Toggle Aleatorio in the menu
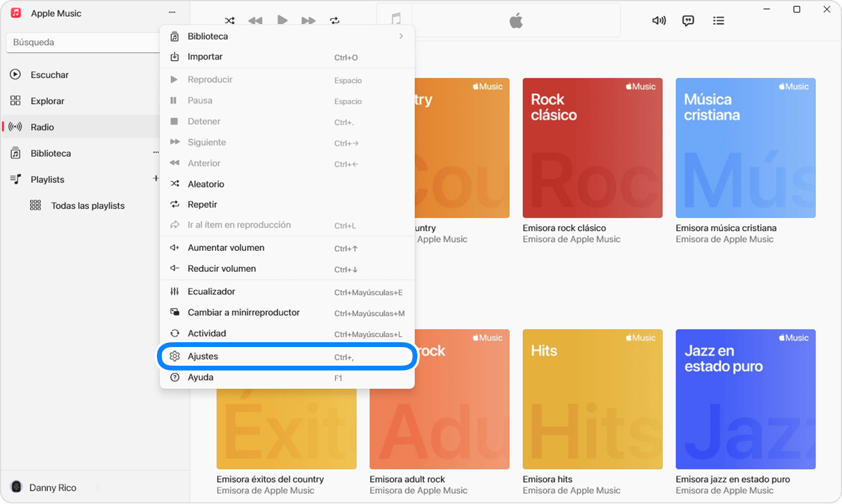This screenshot has height=504, width=842. pyautogui.click(x=287, y=184)
